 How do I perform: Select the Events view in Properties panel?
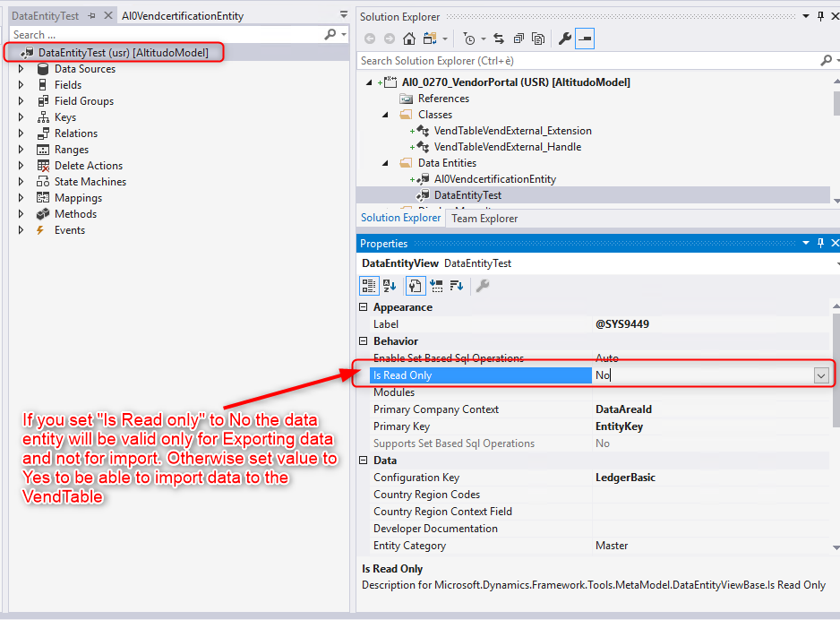click(x=435, y=285)
